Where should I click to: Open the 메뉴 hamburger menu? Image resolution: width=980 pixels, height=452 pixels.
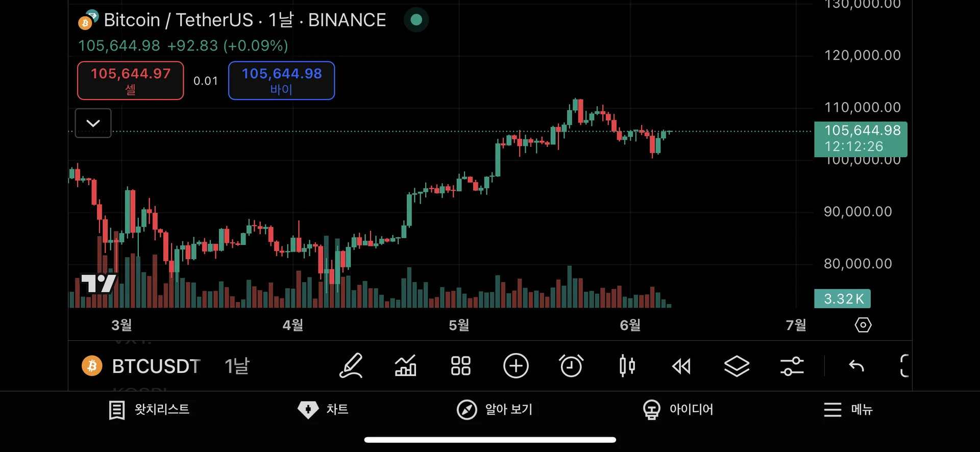pos(848,410)
